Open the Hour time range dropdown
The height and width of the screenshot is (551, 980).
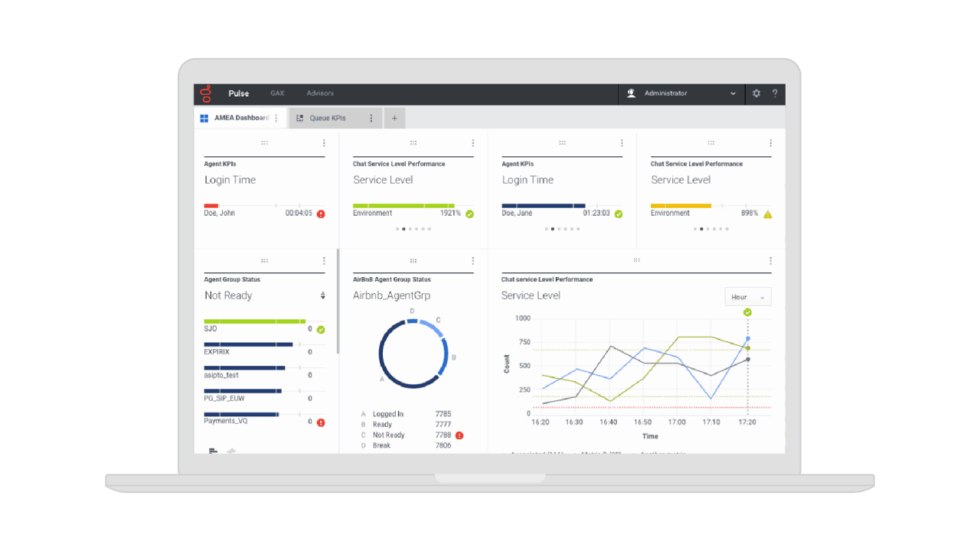tap(747, 297)
